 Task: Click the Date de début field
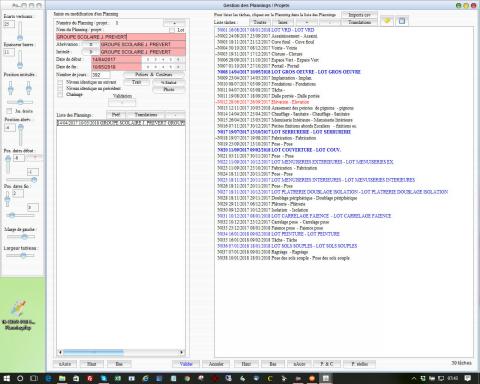click(116, 59)
